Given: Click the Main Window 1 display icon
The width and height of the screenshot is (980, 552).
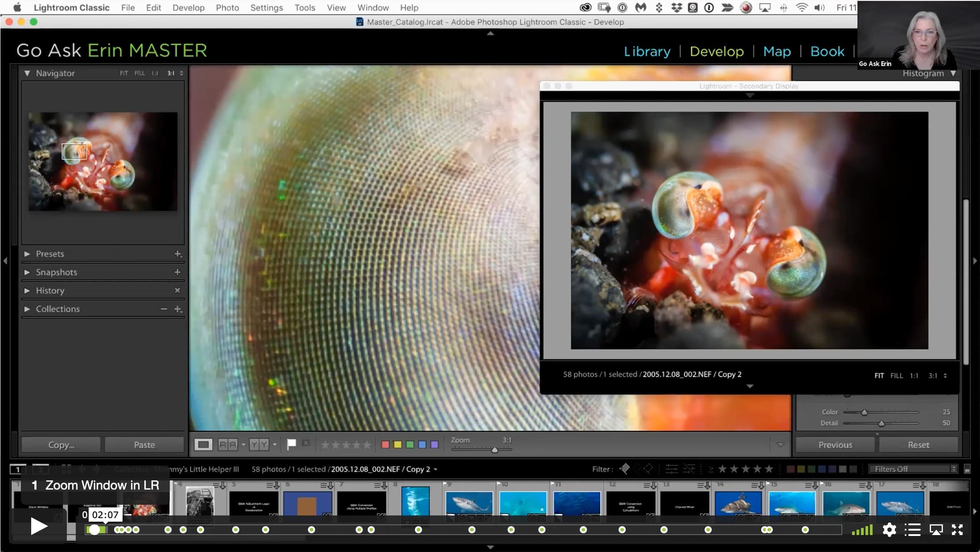Looking at the screenshot, I should [x=17, y=469].
